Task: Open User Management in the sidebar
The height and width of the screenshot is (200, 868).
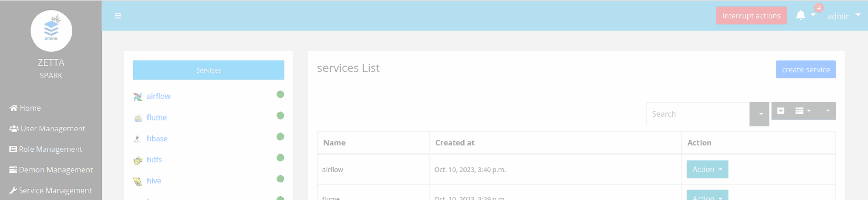Action: (x=47, y=129)
